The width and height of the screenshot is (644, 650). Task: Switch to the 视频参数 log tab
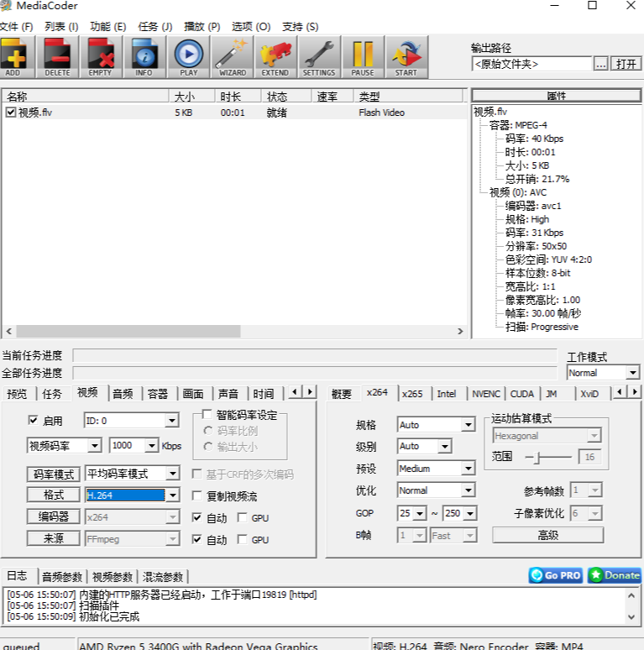point(113,577)
